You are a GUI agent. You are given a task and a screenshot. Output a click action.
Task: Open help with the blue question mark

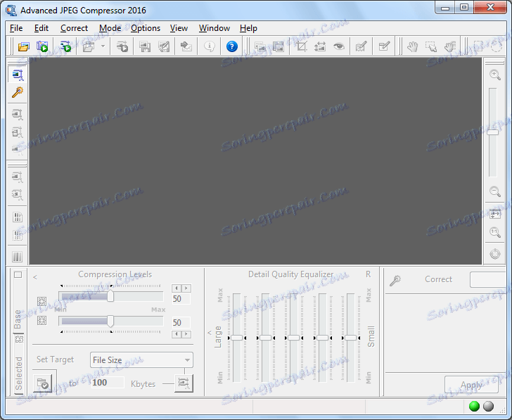[232, 46]
